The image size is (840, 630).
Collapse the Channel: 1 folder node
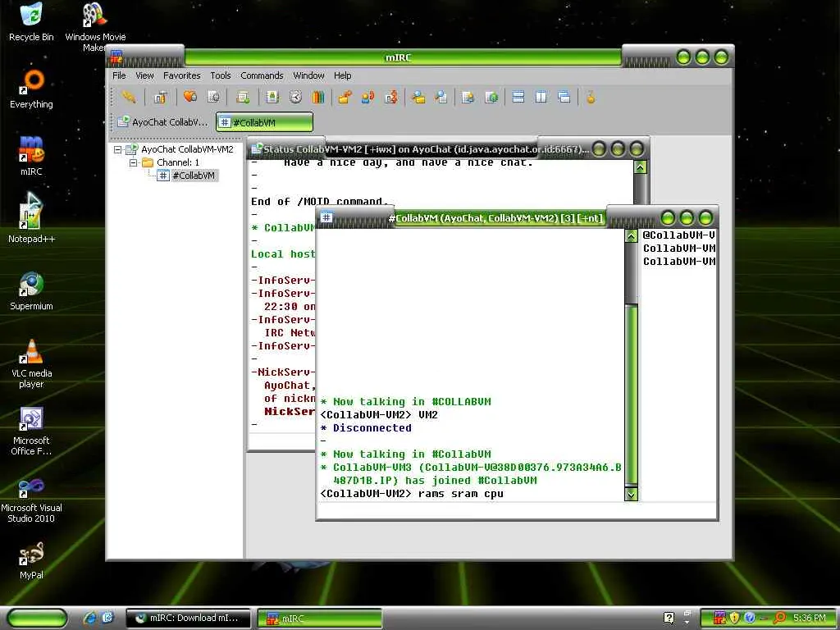133,162
